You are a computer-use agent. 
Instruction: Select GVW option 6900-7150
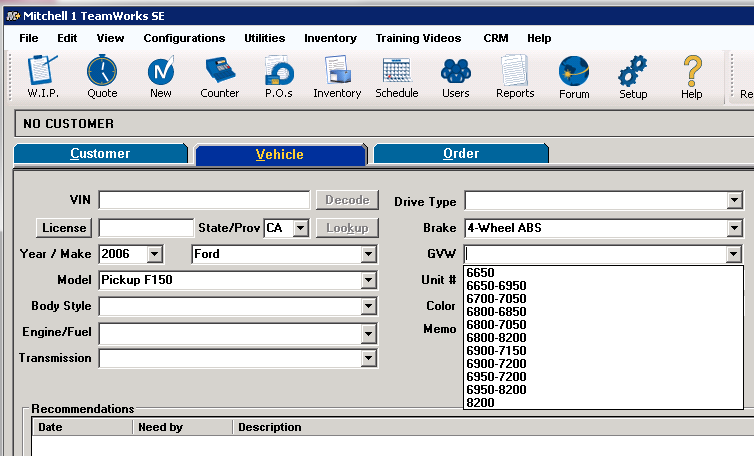coord(603,351)
